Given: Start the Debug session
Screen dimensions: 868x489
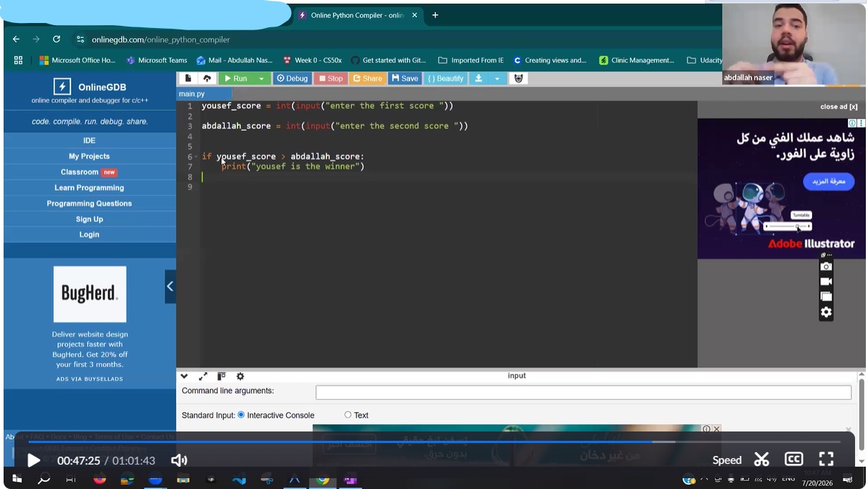Looking at the screenshot, I should [292, 78].
